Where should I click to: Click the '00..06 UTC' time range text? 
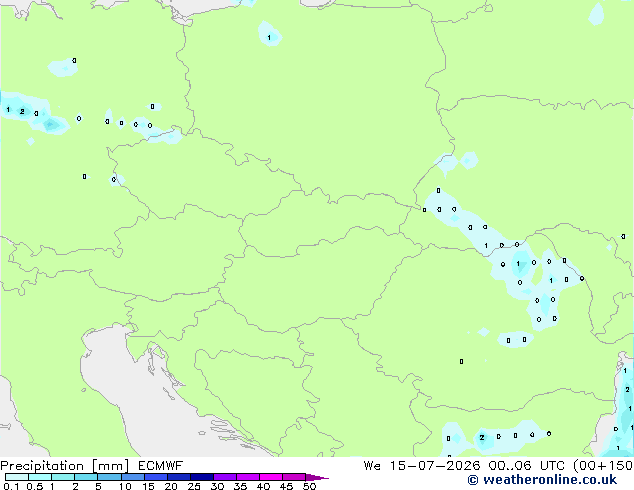(526, 466)
